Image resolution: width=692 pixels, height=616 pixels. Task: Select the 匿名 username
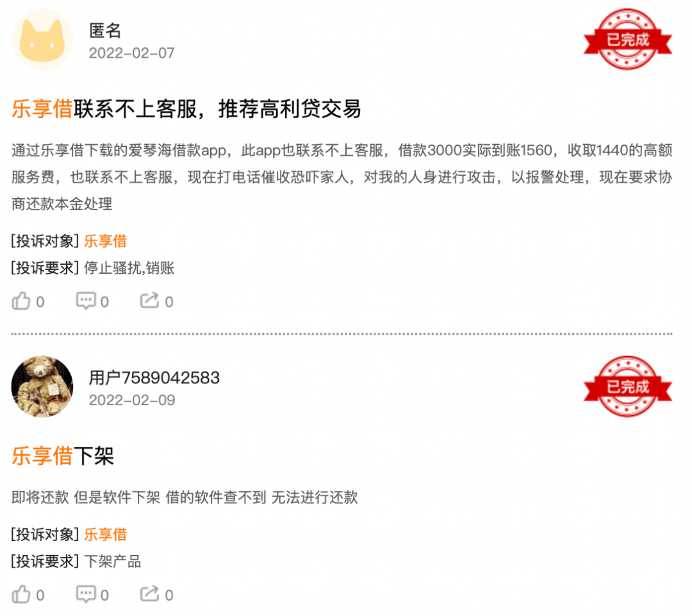tap(105, 31)
